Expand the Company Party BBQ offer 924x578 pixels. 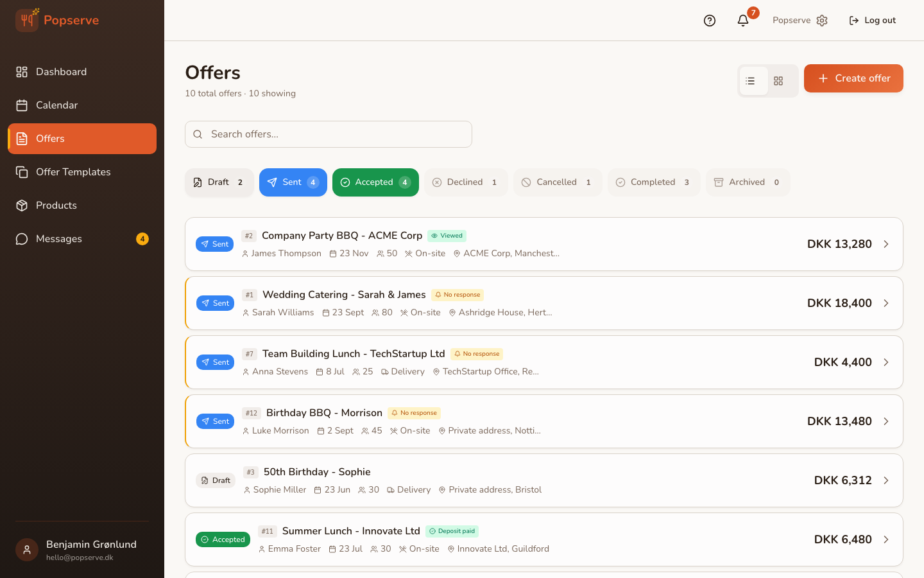886,244
